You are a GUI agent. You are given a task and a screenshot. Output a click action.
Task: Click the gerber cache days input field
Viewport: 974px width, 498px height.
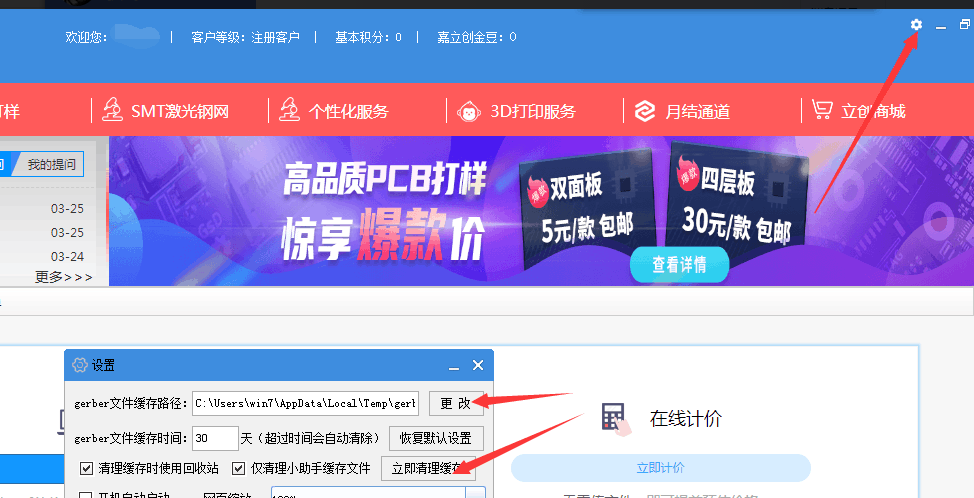(215, 438)
